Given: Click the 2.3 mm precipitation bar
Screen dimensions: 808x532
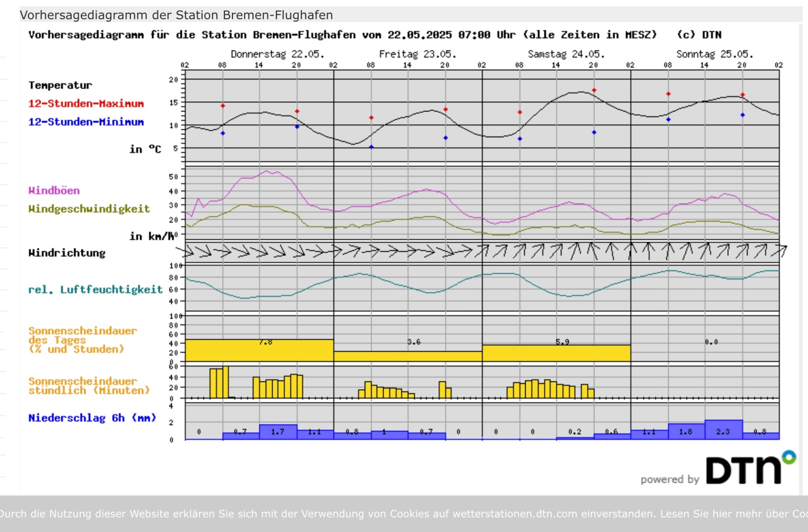Looking at the screenshot, I should tap(724, 430).
